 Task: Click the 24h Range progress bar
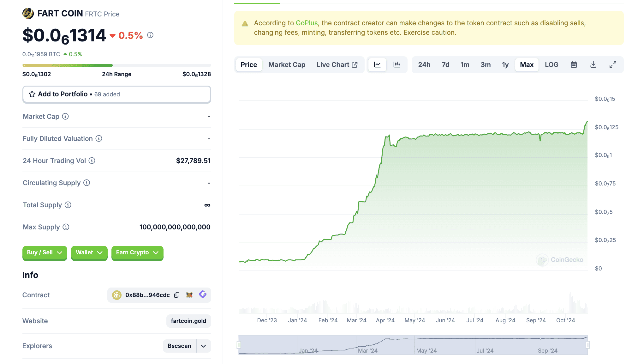pyautogui.click(x=117, y=65)
